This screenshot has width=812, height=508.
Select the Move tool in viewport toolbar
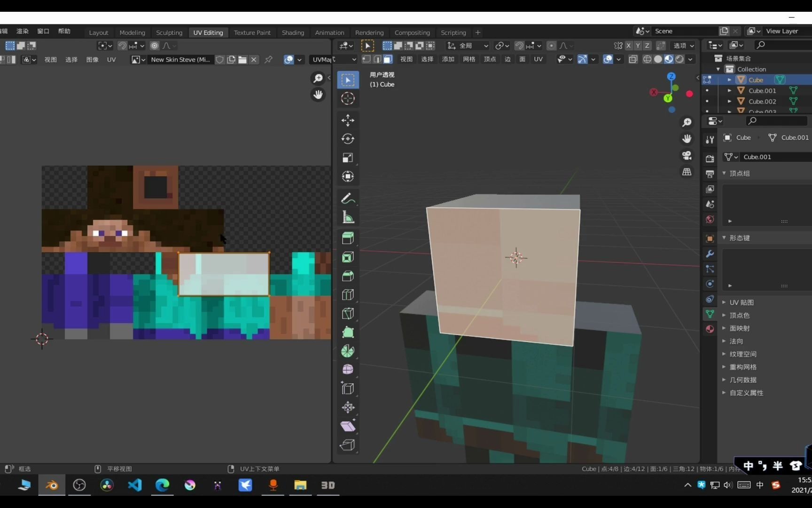[x=348, y=120]
